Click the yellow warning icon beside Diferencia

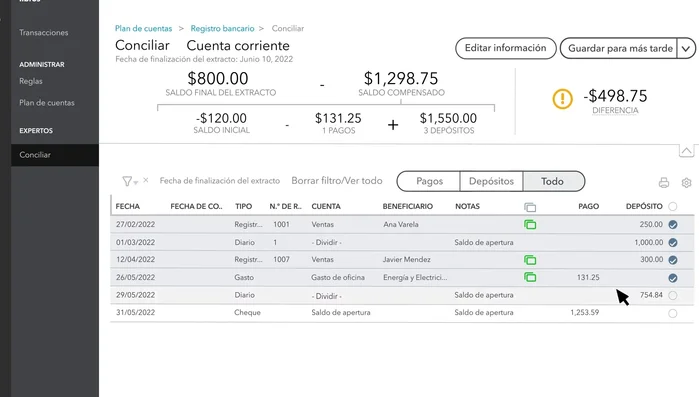(562, 98)
